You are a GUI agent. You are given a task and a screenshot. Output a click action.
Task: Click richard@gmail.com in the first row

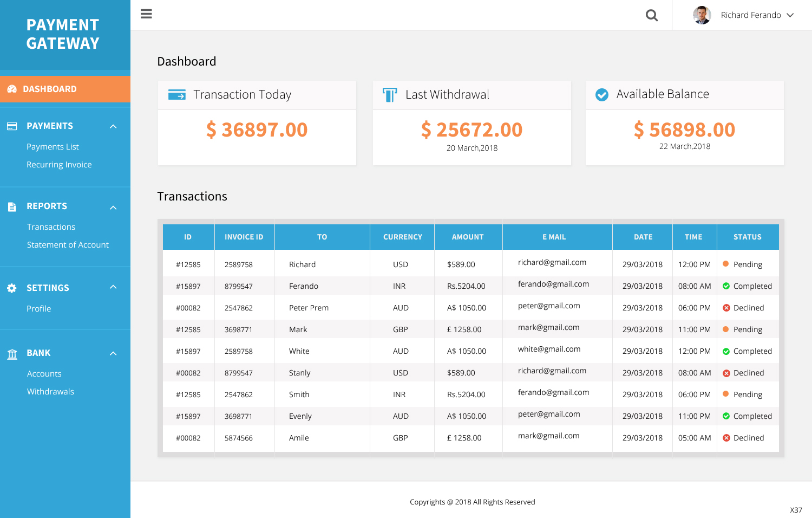pyautogui.click(x=552, y=262)
